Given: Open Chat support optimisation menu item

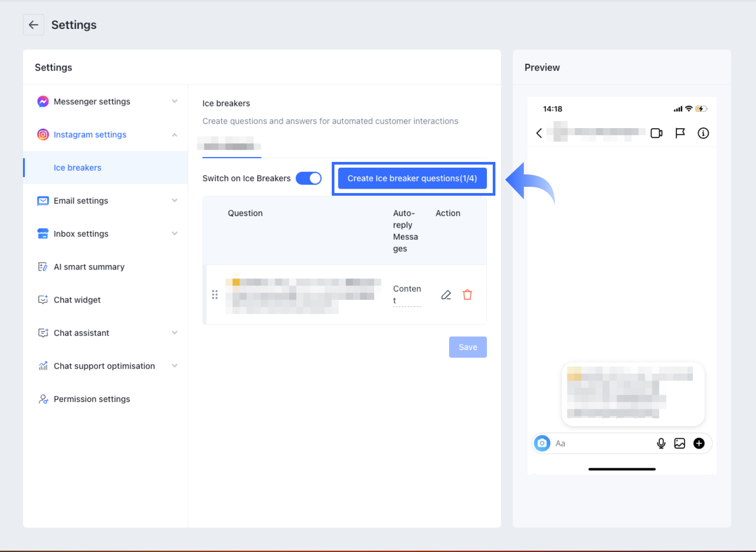Looking at the screenshot, I should (105, 366).
